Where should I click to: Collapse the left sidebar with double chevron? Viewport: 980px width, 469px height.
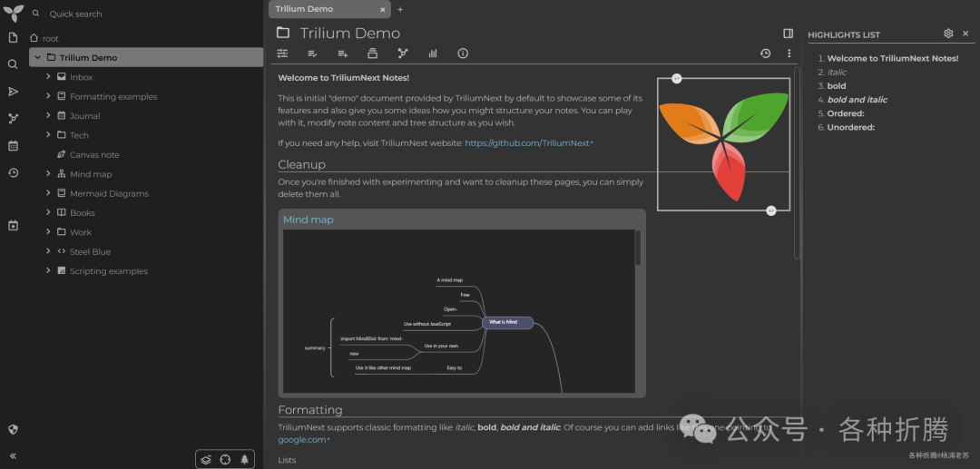point(13,456)
